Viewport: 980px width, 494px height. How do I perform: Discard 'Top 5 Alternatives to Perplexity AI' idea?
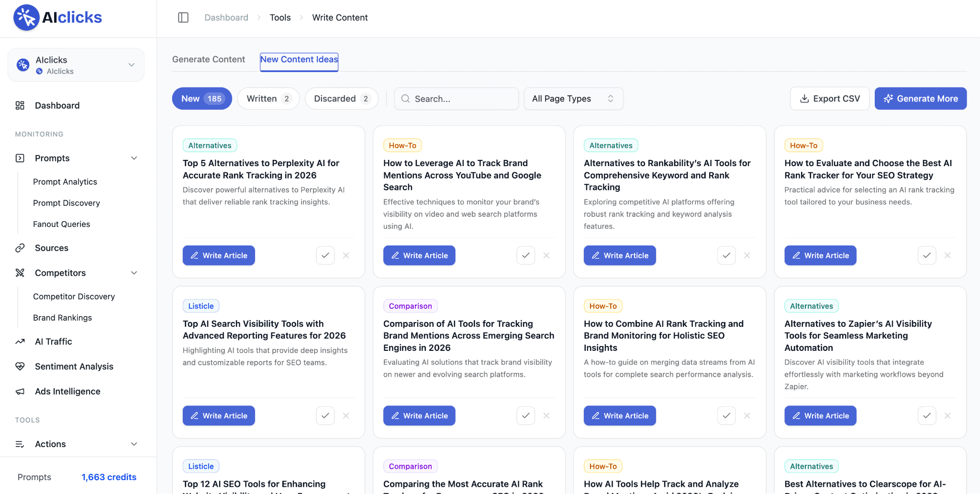(x=346, y=256)
